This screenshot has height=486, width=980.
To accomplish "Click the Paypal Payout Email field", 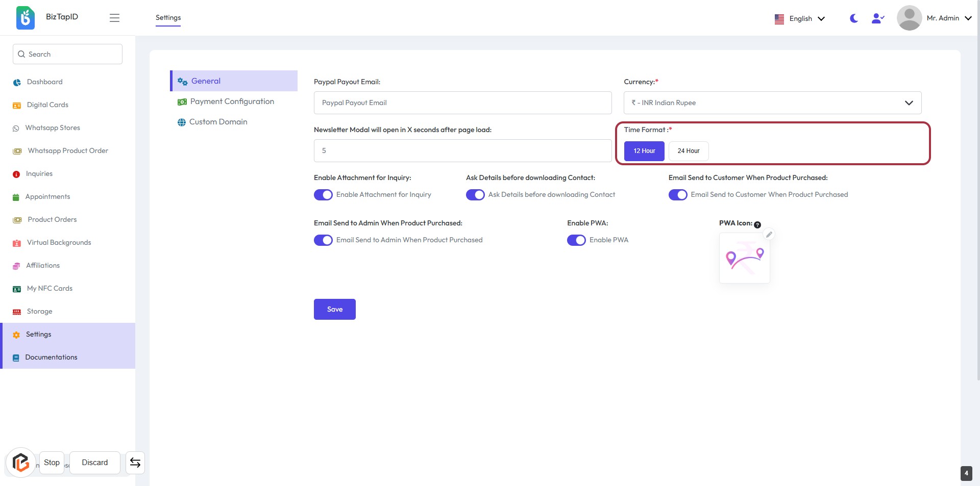I will (462, 103).
